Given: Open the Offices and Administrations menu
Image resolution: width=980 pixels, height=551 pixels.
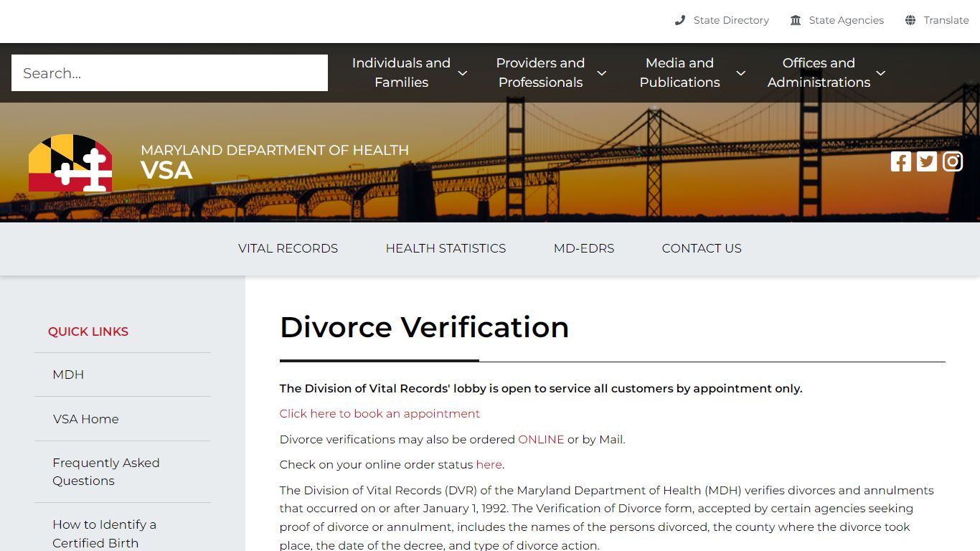Looking at the screenshot, I should pos(819,72).
